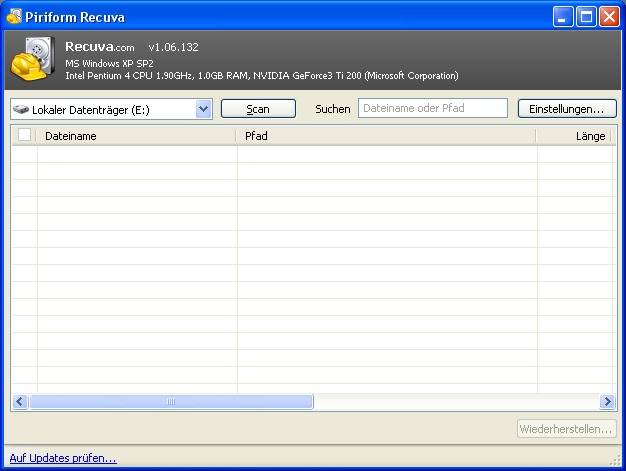
Task: Click the Intel Pentium 4 CPU info text
Action: click(x=262, y=75)
